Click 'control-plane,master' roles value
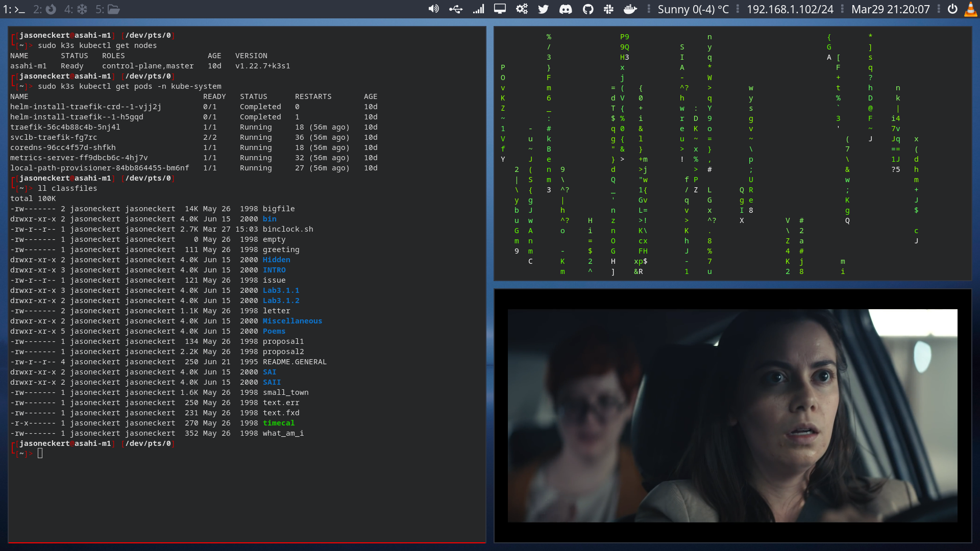Viewport: 980px width, 551px height. [148, 66]
